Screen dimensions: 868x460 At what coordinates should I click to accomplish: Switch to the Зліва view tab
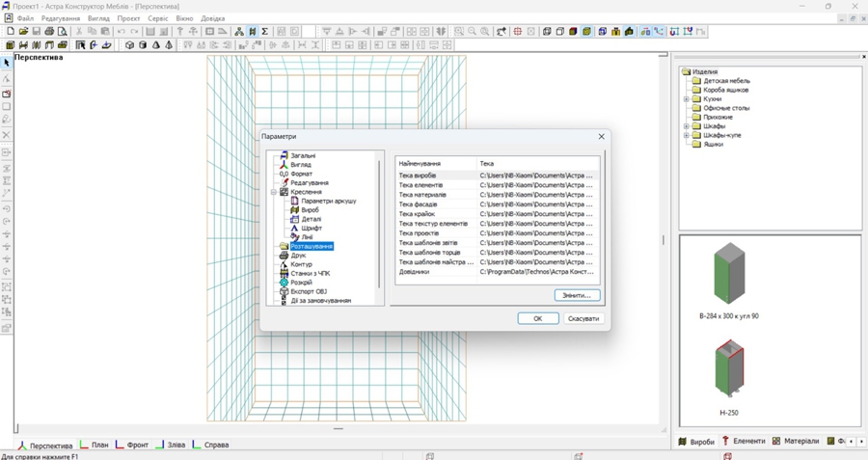pos(171,445)
